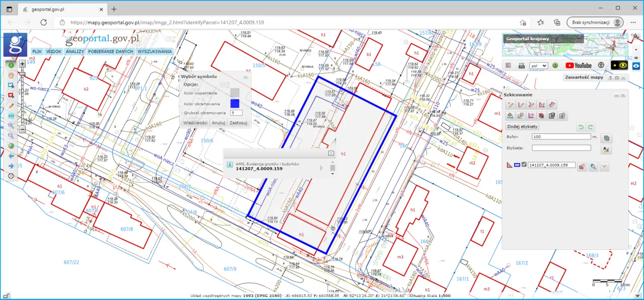The width and height of the screenshot is (644, 300).
Task: Select the pan hand tool
Action: tap(11, 75)
